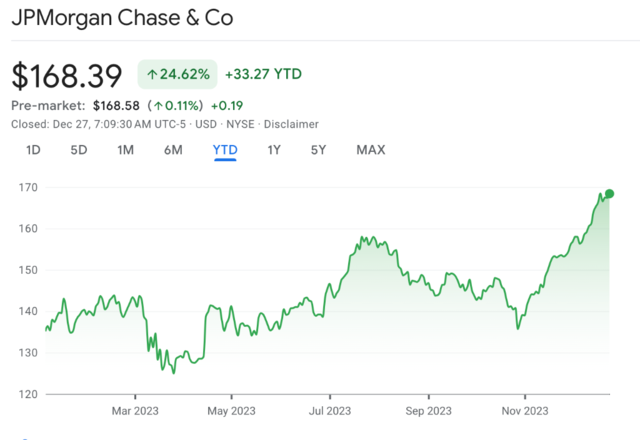Show the 1M price chart
This screenshot has height=440, width=640.
(x=125, y=150)
